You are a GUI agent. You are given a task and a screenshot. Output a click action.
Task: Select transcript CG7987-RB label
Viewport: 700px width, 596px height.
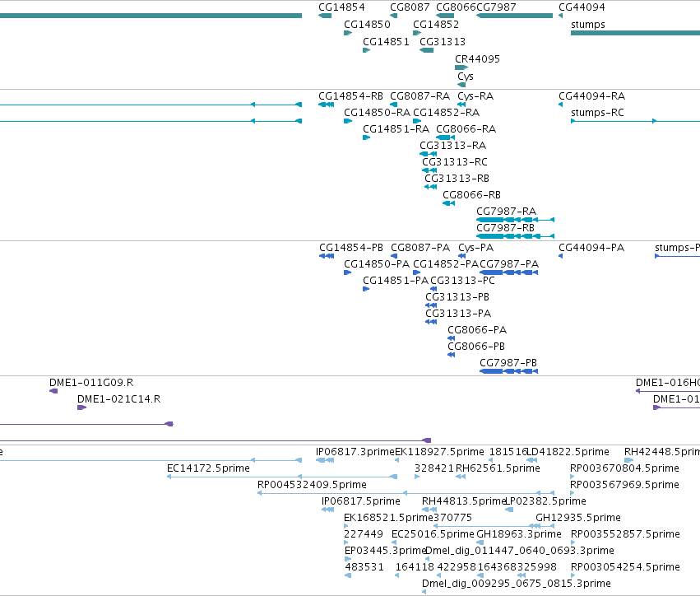point(505,228)
